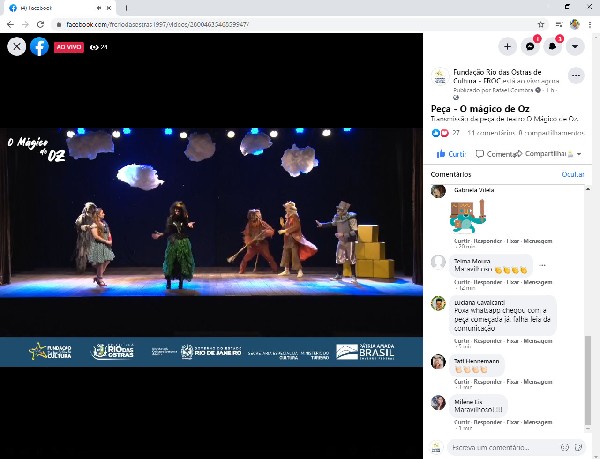Image resolution: width=600 pixels, height=459 pixels.
Task: Click the comments scrollbar thumb
Action: (x=588, y=380)
